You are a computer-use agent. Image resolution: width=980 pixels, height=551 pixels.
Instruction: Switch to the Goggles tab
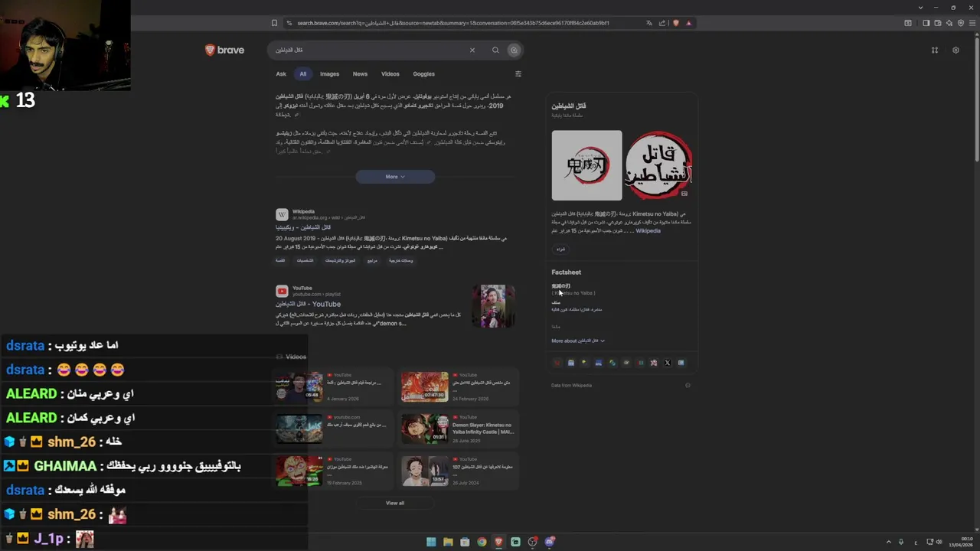pos(423,74)
